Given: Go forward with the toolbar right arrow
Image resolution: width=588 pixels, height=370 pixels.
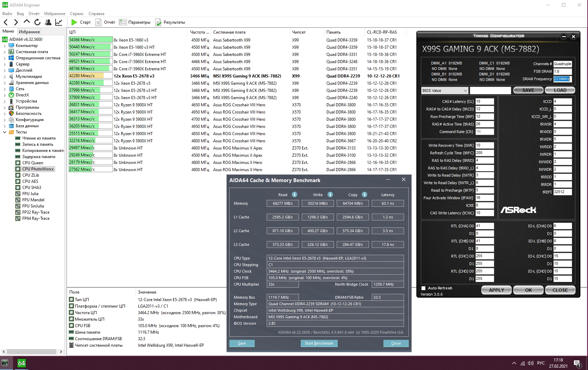Looking at the screenshot, I should (x=16, y=22).
